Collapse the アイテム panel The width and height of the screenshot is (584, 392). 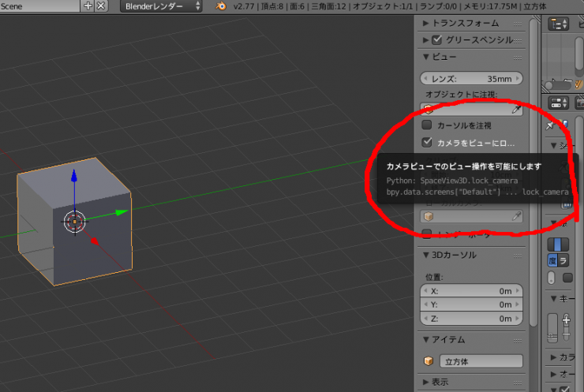(425, 339)
